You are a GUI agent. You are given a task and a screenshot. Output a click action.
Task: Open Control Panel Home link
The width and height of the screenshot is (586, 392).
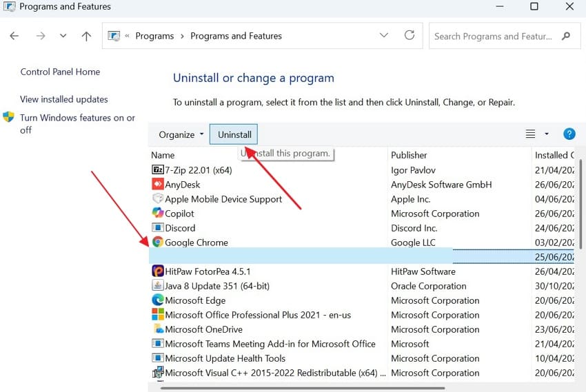[x=60, y=72]
